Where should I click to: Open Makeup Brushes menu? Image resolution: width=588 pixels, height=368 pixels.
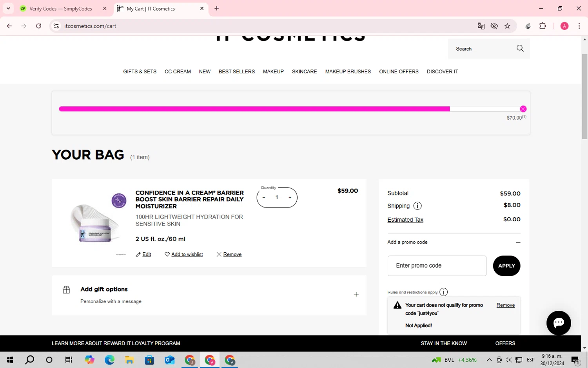(x=348, y=71)
